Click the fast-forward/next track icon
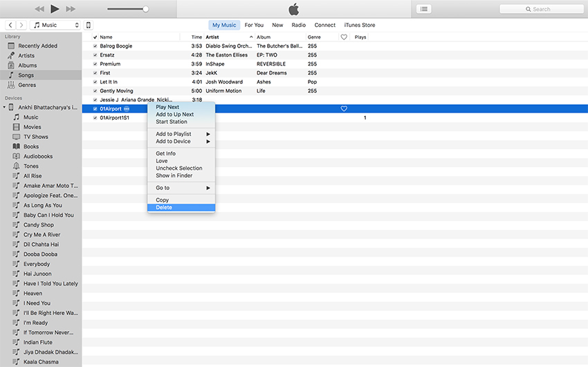This screenshot has height=367, width=588. point(71,9)
